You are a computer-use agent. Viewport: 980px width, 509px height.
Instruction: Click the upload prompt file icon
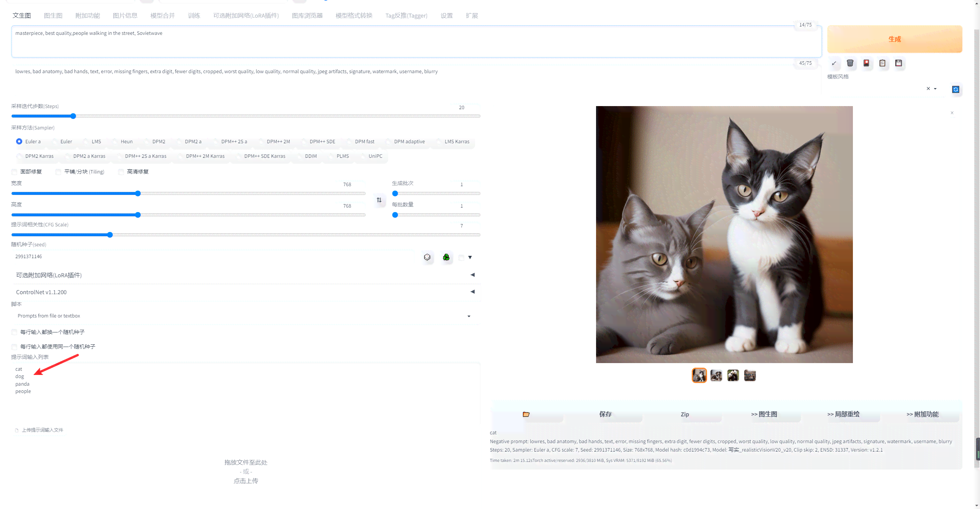tap(17, 430)
